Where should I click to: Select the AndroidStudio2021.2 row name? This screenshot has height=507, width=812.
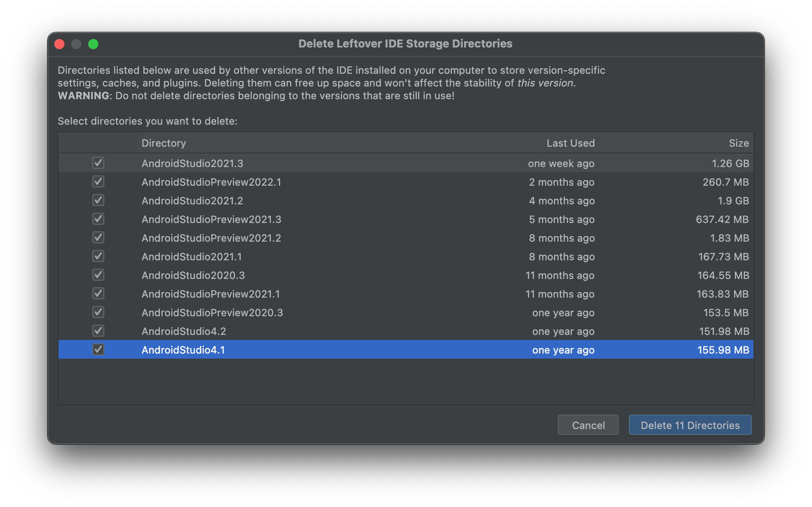point(192,201)
